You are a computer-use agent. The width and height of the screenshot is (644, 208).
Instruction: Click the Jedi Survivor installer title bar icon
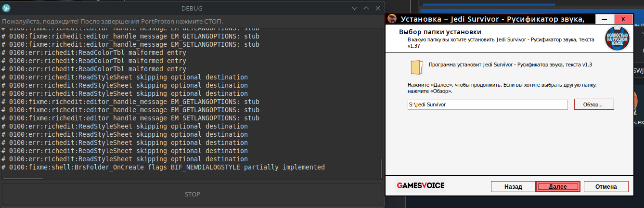click(392, 19)
